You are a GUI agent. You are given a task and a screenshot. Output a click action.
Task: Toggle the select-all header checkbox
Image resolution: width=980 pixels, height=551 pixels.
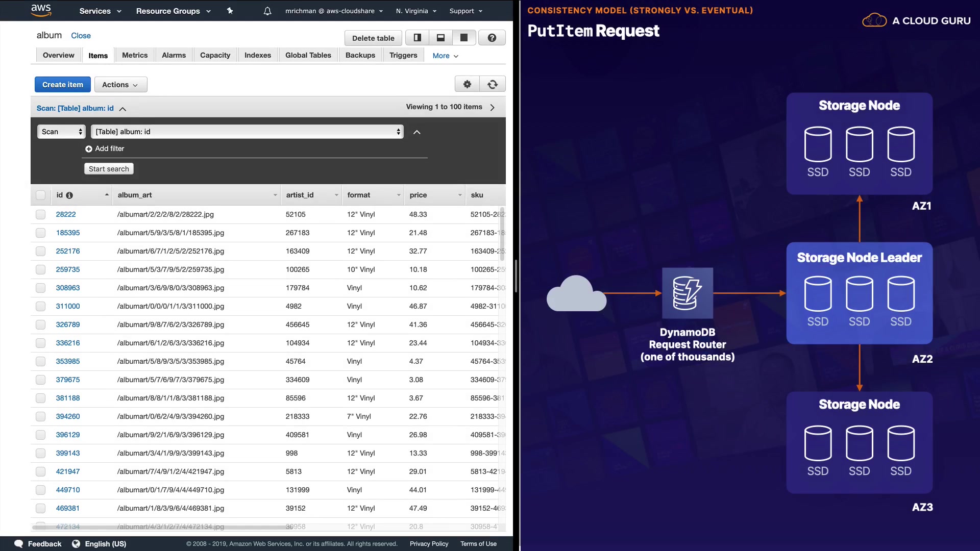click(41, 195)
